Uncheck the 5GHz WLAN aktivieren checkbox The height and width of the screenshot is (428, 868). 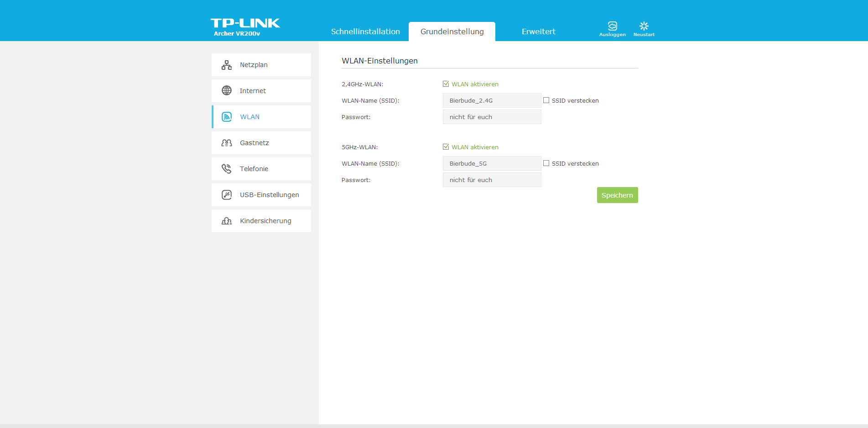[446, 147]
